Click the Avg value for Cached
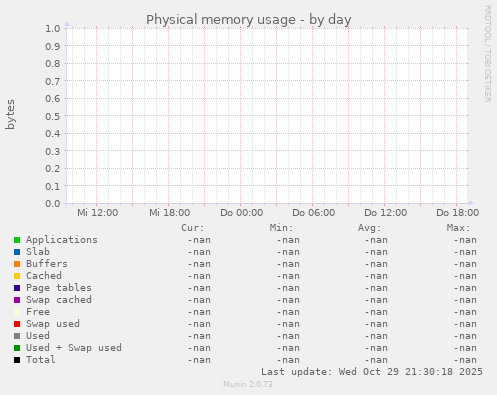 pyautogui.click(x=376, y=276)
